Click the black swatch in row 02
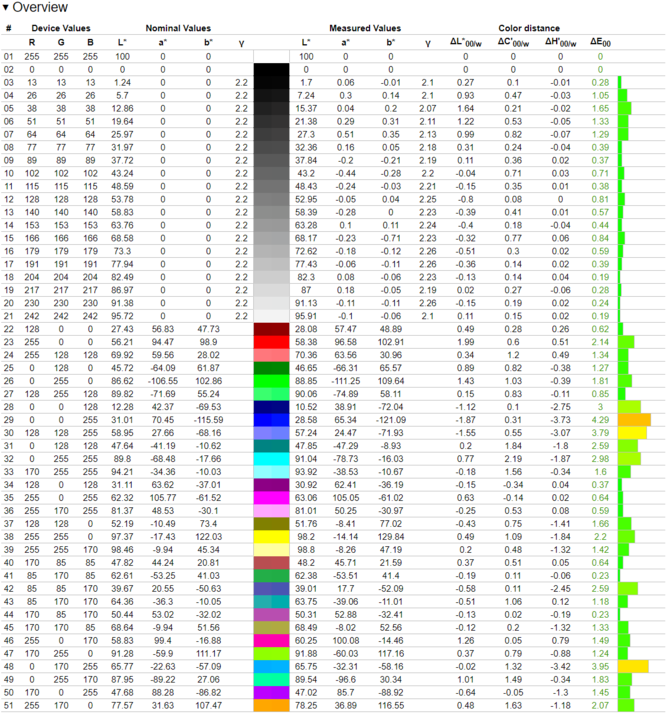Image resolution: width=670 pixels, height=715 pixels. 272,70
